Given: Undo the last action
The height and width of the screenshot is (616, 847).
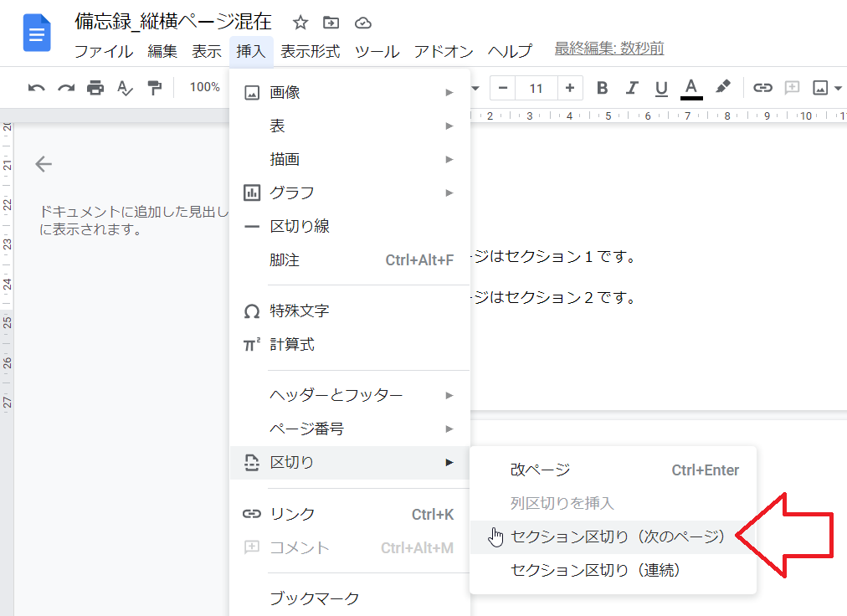Looking at the screenshot, I should click(x=36, y=88).
